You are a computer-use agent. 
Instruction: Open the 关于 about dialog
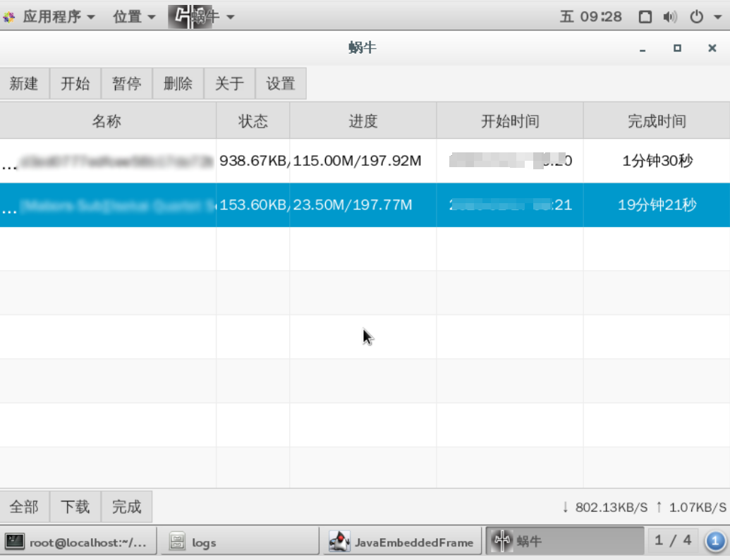click(x=229, y=83)
